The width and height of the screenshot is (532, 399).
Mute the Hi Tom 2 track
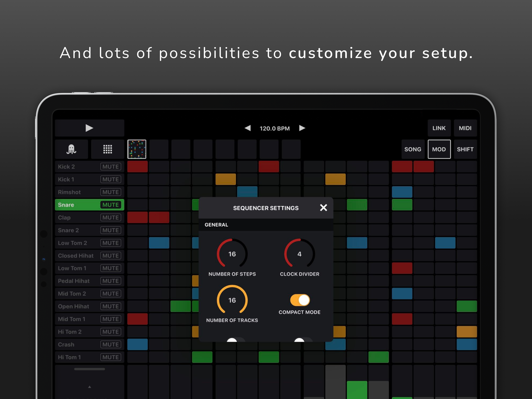111,332
